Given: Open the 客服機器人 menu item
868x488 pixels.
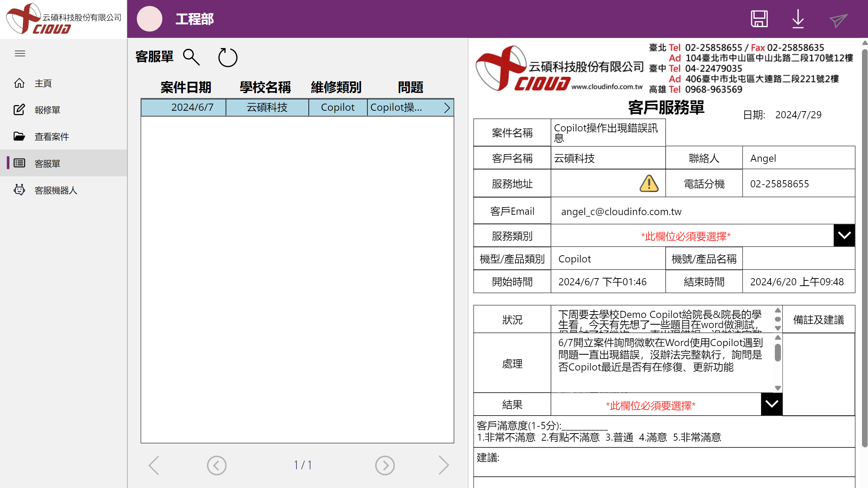Looking at the screenshot, I should 63,190.
